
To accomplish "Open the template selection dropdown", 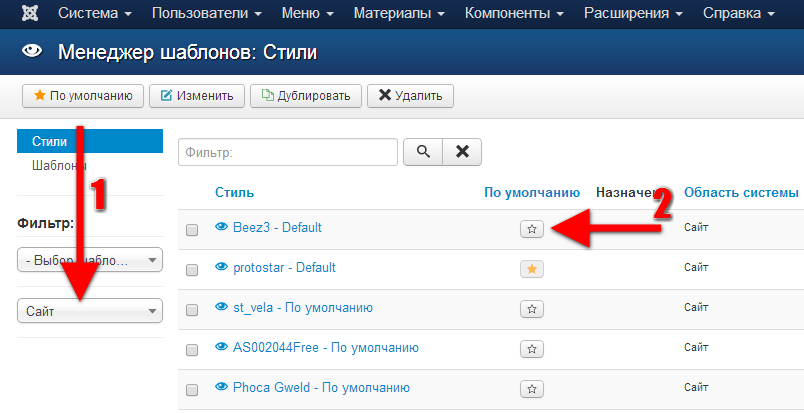I will point(90,261).
